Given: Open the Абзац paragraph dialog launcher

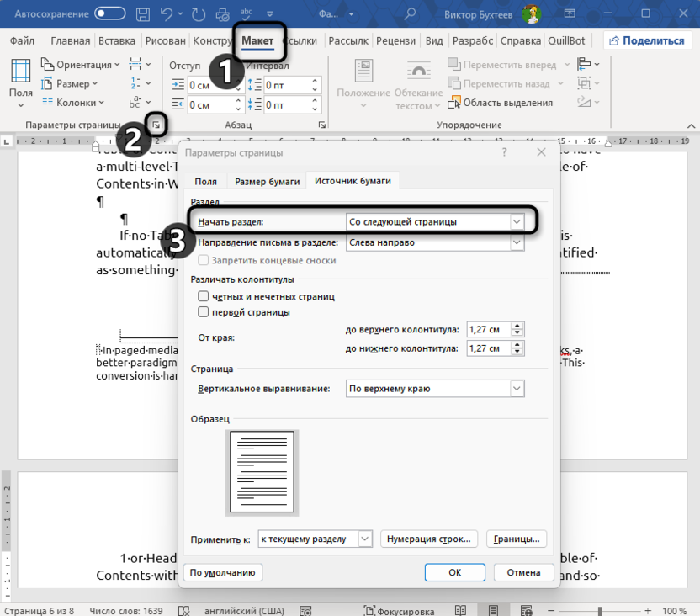Looking at the screenshot, I should 322,125.
